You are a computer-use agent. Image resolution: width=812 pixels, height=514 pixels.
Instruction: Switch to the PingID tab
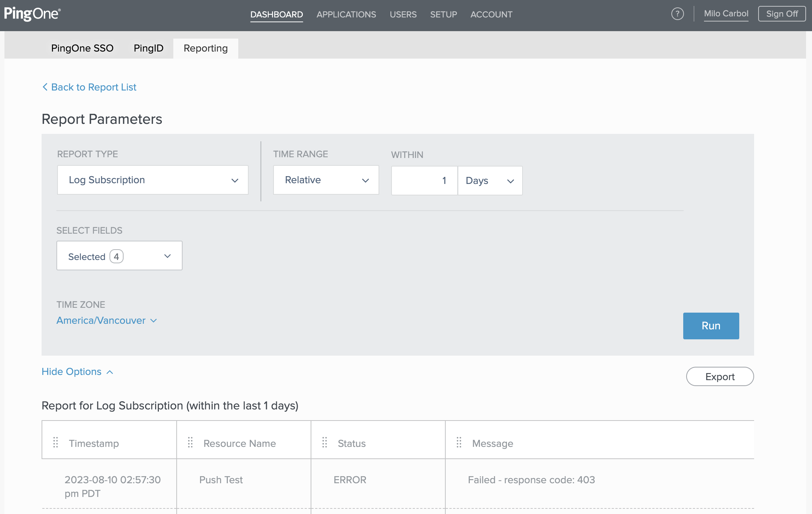click(148, 48)
